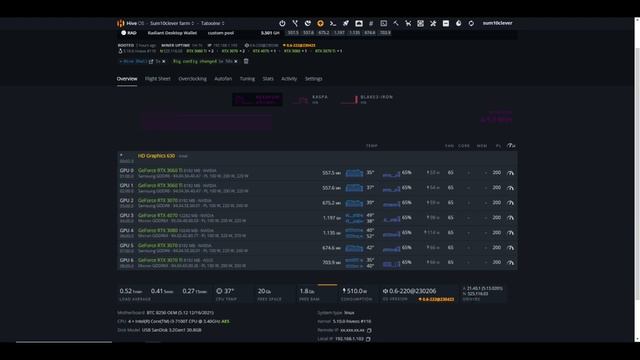
Task: Copy the Remote IP address
Action: point(369,330)
